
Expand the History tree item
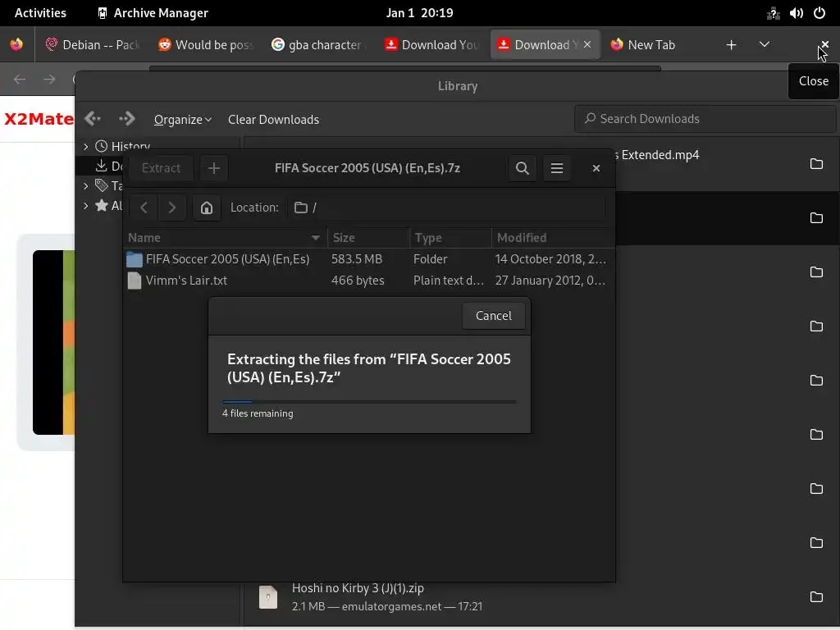pyautogui.click(x=85, y=146)
